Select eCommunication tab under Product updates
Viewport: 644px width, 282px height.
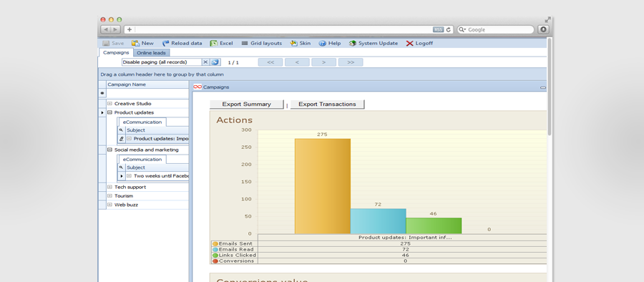pyautogui.click(x=142, y=122)
